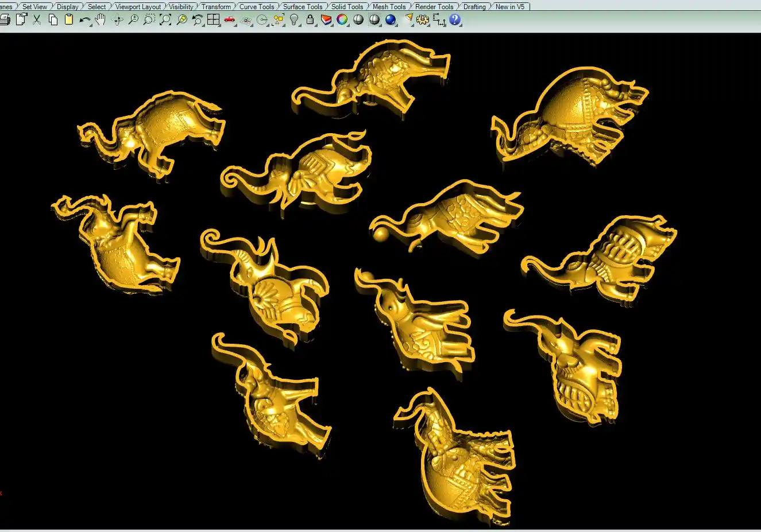The image size is (761, 532).
Task: Click the blue render sphere icon
Action: point(391,20)
